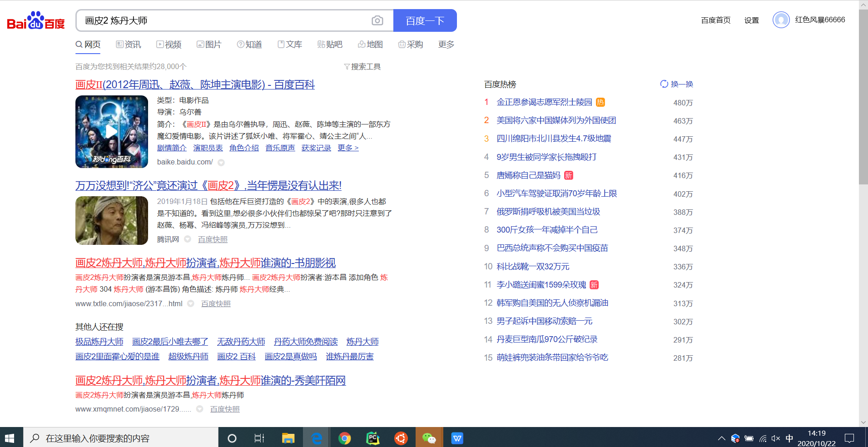This screenshot has width=868, height=447.
Task: Expand options arrow next to 腾讯网
Action: click(188, 239)
